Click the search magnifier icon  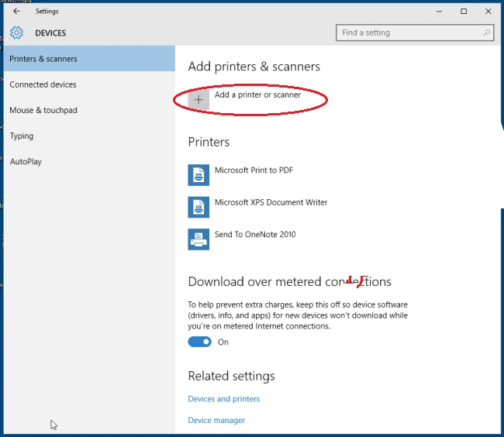487,33
